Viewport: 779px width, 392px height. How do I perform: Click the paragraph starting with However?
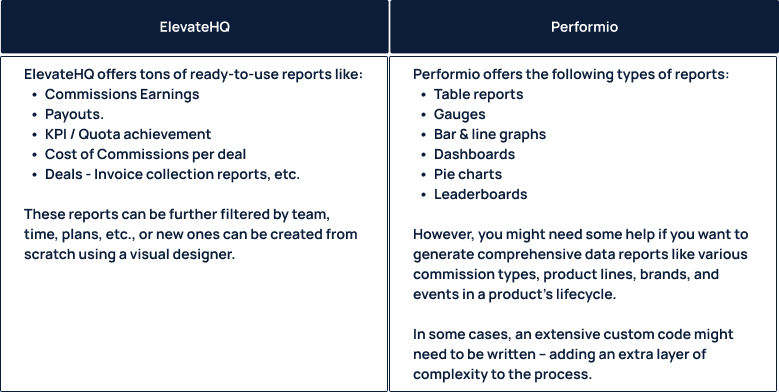pyautogui.click(x=580, y=264)
